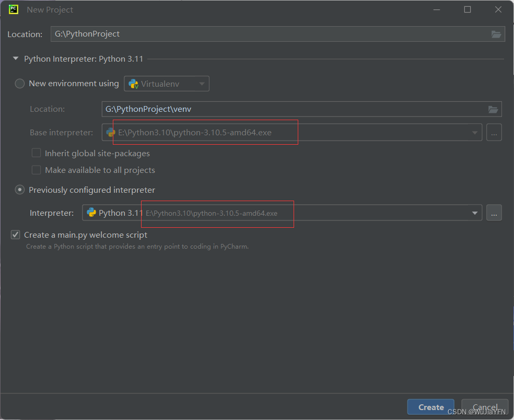Enable Inherit global site-packages

click(36, 153)
